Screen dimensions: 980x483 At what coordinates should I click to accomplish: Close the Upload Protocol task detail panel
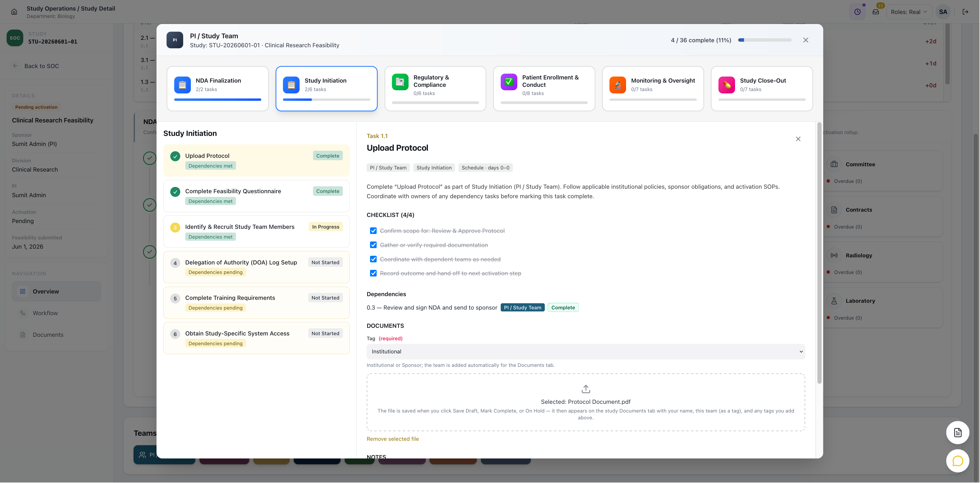coord(798,139)
